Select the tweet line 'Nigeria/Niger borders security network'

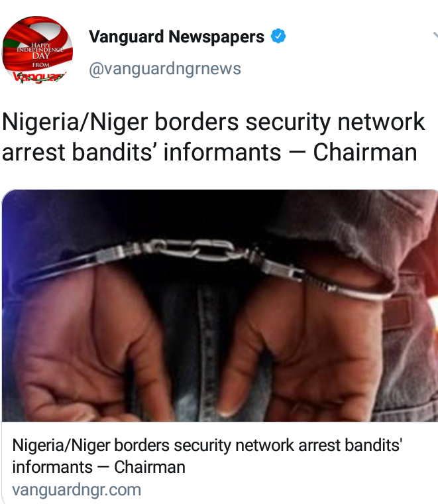point(213,122)
